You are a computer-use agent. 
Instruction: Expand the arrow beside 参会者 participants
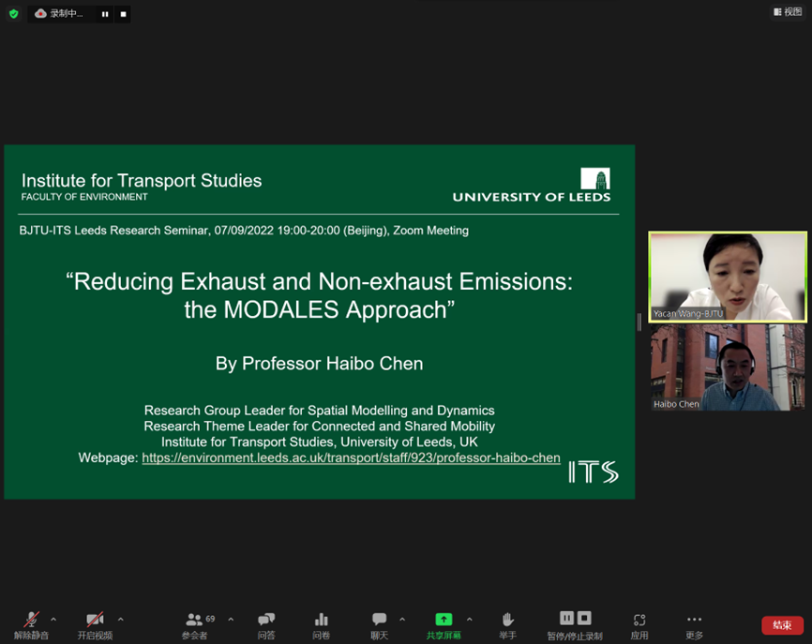pyautogui.click(x=231, y=619)
